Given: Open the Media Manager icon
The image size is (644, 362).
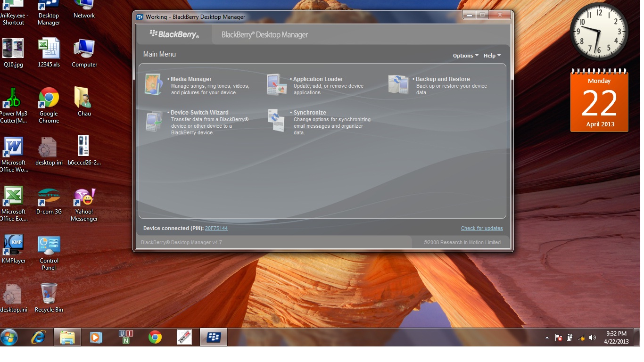Looking at the screenshot, I should pyautogui.click(x=154, y=85).
